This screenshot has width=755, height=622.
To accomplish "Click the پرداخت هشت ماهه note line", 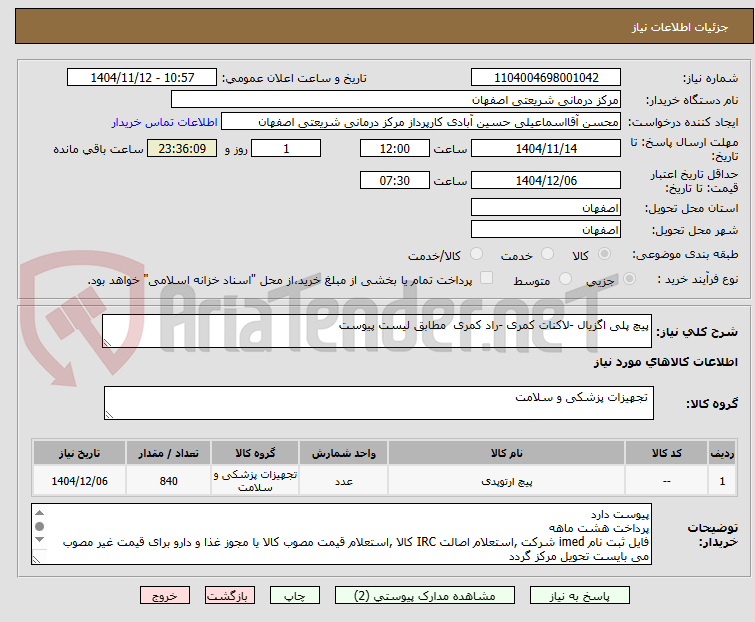I will point(599,528).
